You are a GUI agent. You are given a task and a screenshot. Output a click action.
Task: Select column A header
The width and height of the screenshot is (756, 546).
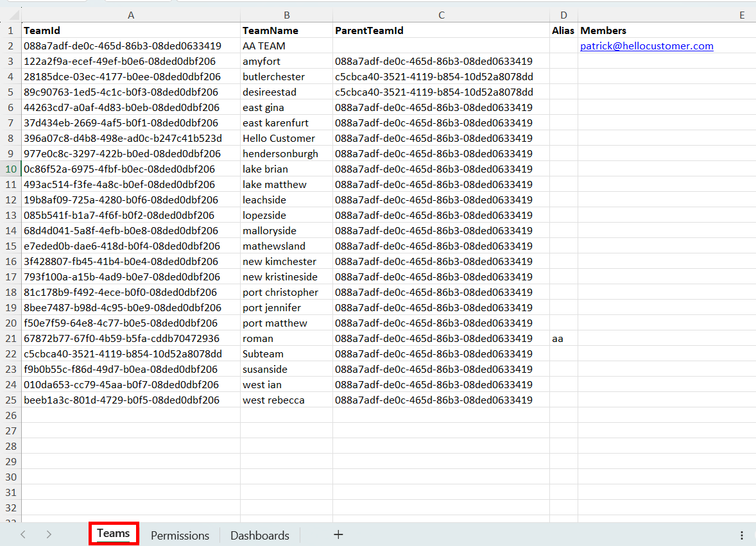click(x=131, y=15)
